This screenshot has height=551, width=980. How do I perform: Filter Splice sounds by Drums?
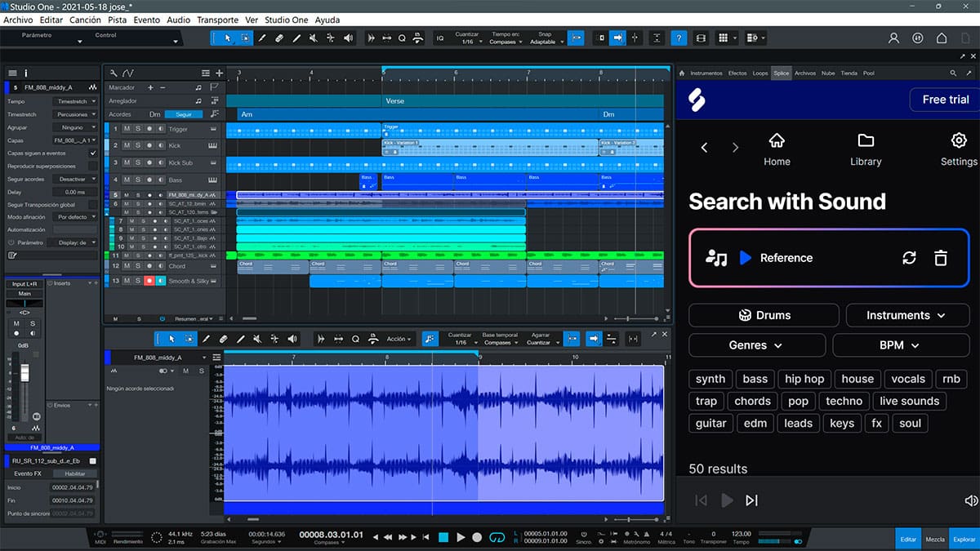[764, 315]
